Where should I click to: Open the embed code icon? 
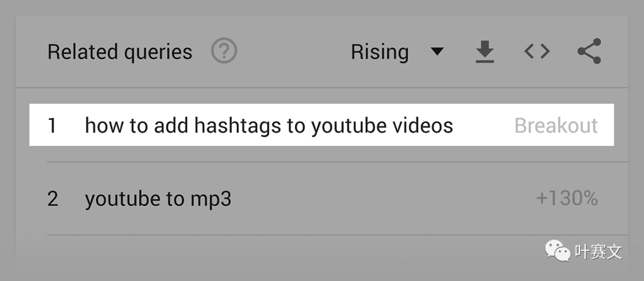point(537,51)
